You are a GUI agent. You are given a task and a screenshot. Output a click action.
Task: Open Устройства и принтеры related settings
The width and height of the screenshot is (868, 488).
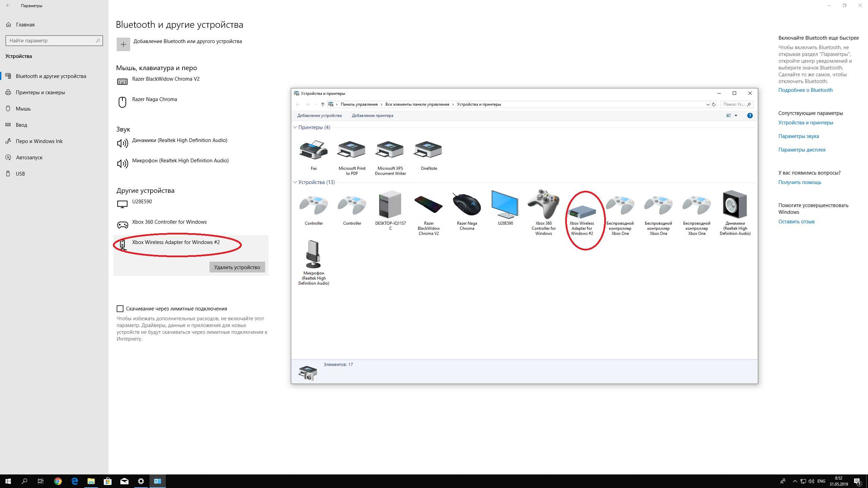point(806,122)
